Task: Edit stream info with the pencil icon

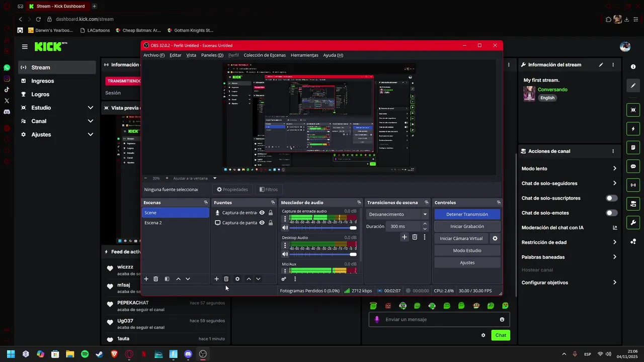Action: point(601,65)
